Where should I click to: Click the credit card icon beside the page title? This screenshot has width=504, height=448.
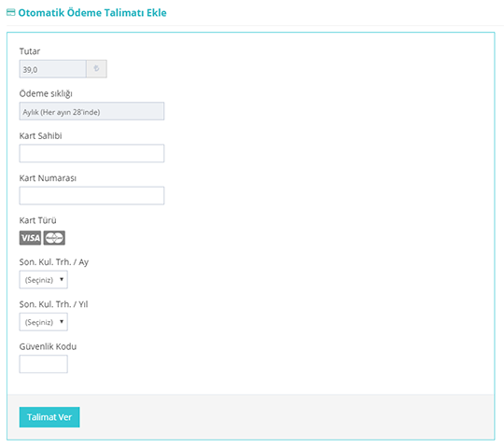(10, 12)
